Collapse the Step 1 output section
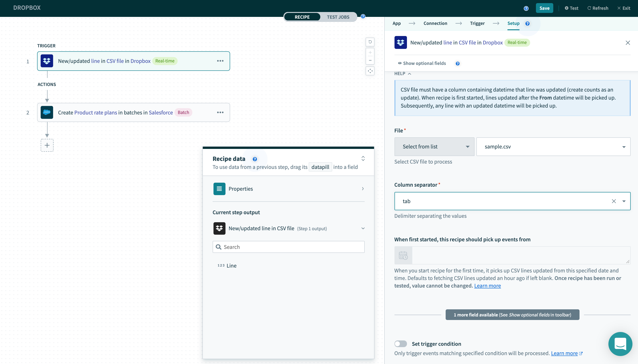 click(363, 228)
